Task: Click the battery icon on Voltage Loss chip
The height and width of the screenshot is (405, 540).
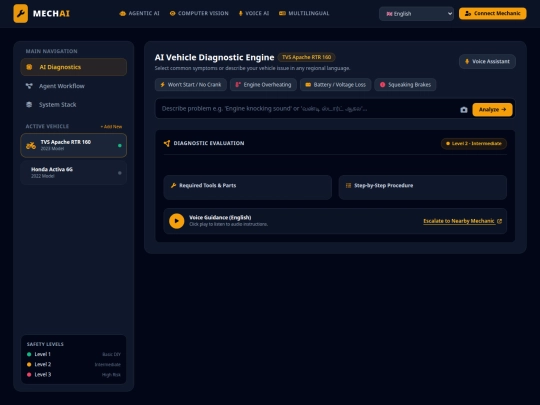Action: pos(308,85)
